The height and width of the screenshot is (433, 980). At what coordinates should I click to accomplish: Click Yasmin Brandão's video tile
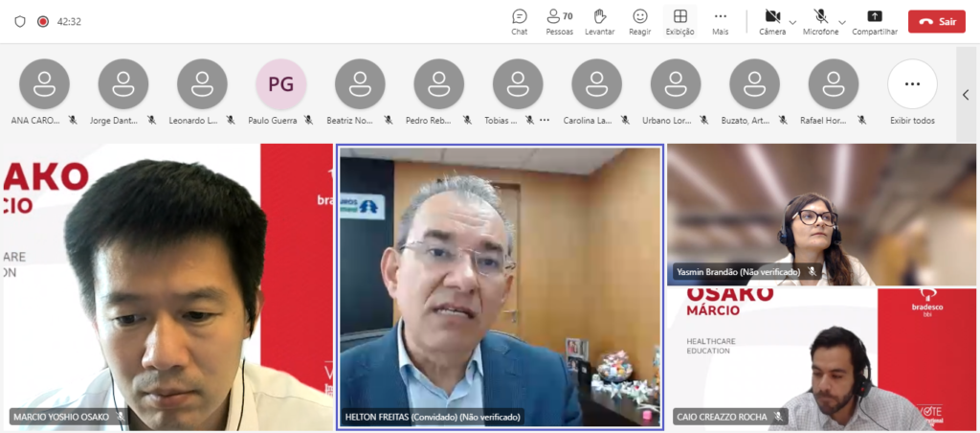[821, 215]
